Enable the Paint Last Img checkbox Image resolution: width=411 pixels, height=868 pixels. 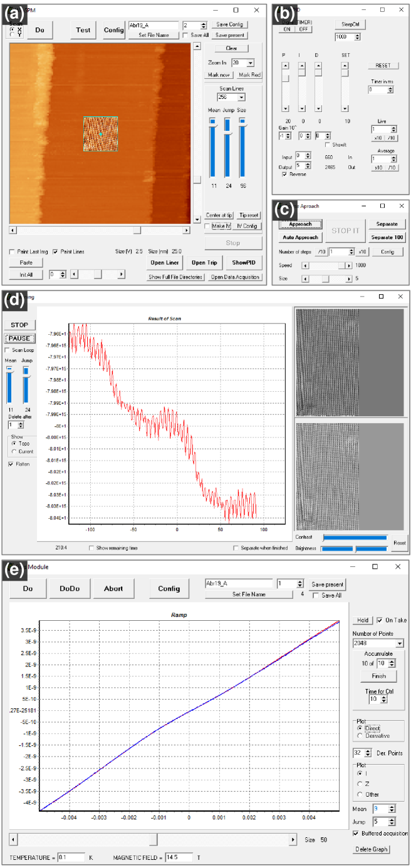pyautogui.click(x=13, y=252)
